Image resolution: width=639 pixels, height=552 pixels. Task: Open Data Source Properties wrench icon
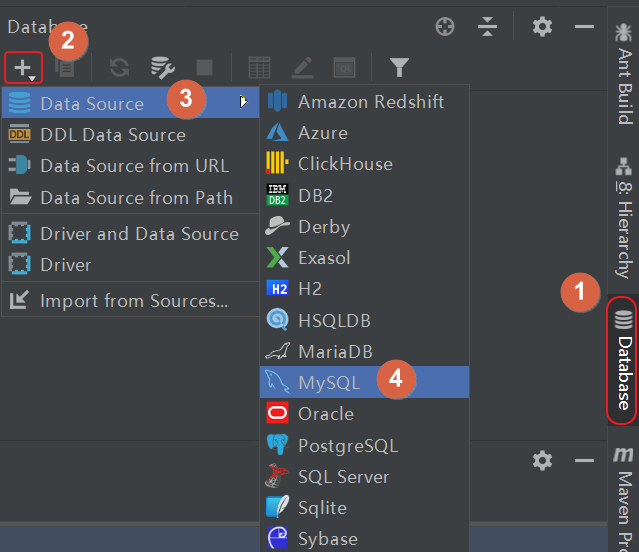tap(163, 68)
